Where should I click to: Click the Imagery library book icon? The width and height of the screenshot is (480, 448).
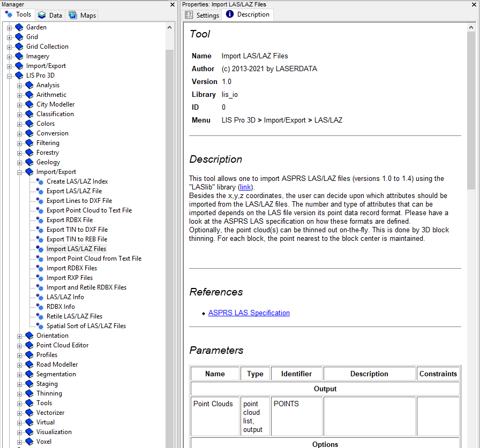tap(19, 56)
